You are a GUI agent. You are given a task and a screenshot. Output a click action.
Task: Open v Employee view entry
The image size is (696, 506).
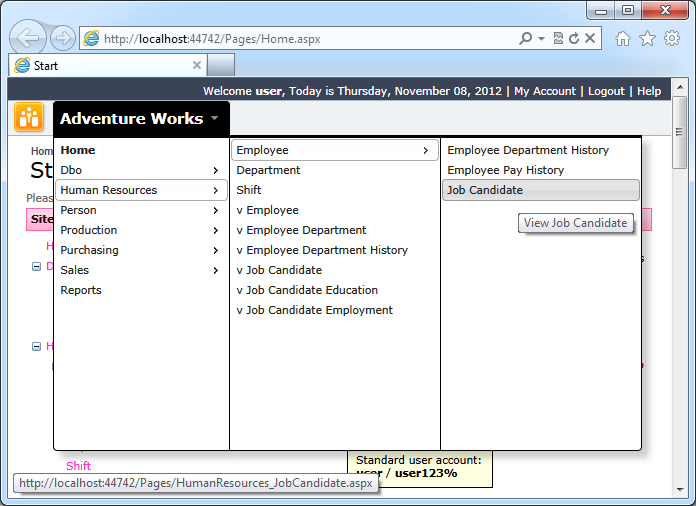point(335,210)
